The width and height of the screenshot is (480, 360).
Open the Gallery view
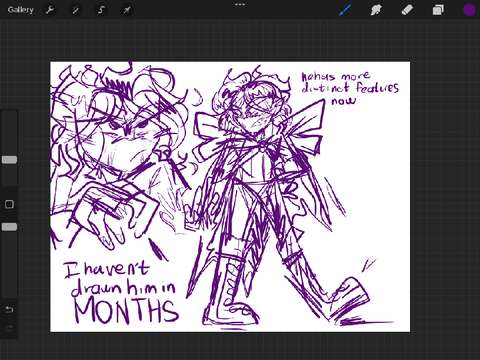(x=21, y=10)
